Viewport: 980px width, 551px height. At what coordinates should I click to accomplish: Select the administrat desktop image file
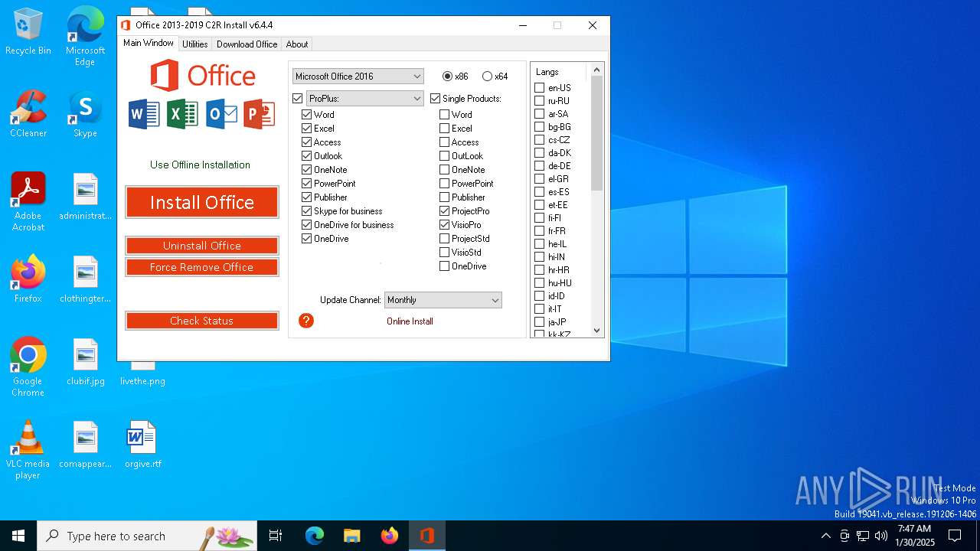(x=85, y=197)
